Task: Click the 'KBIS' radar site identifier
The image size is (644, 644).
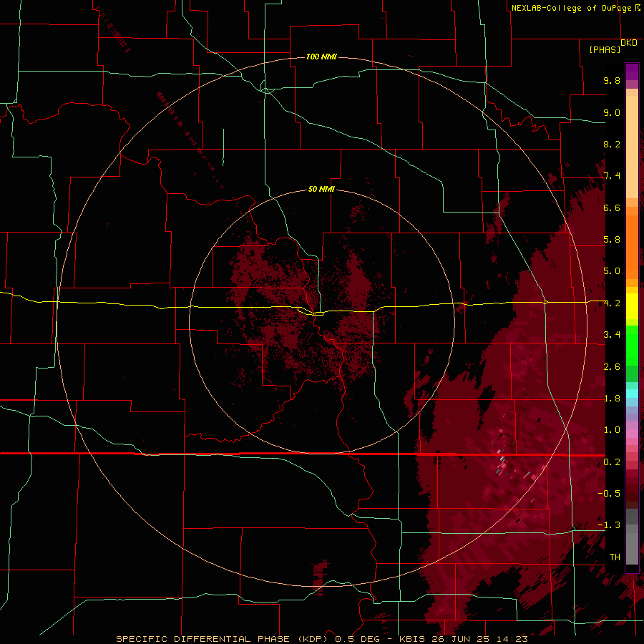Action: point(413,639)
